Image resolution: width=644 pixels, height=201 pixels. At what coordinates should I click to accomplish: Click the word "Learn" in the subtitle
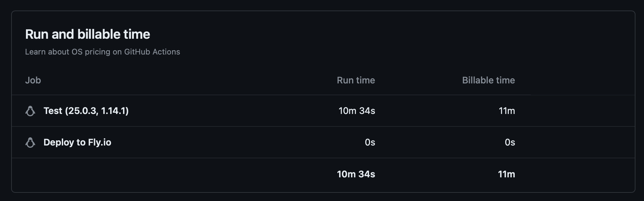pyautogui.click(x=36, y=52)
